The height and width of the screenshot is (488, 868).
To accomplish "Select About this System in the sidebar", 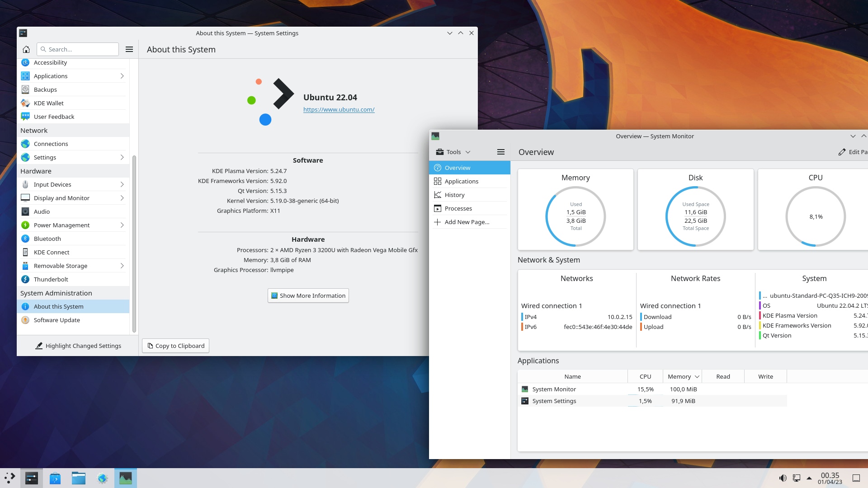I will click(73, 306).
